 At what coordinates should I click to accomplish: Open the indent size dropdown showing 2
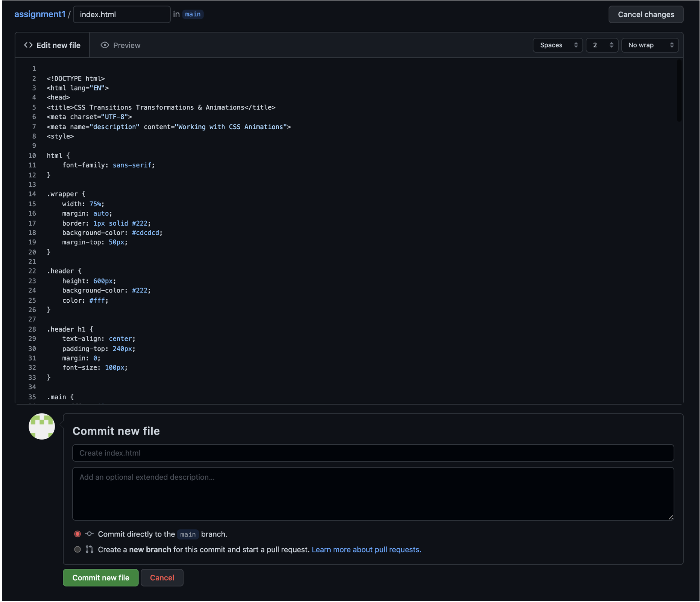pos(601,45)
